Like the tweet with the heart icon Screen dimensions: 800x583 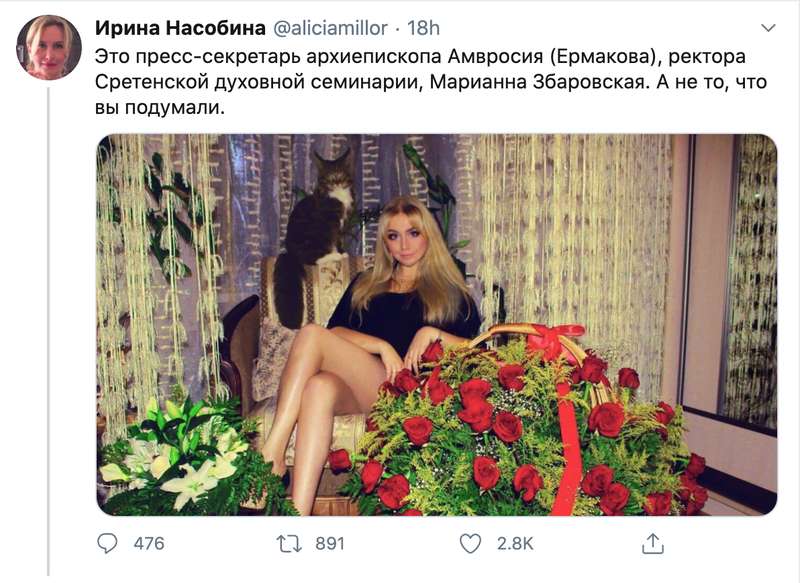[470, 544]
